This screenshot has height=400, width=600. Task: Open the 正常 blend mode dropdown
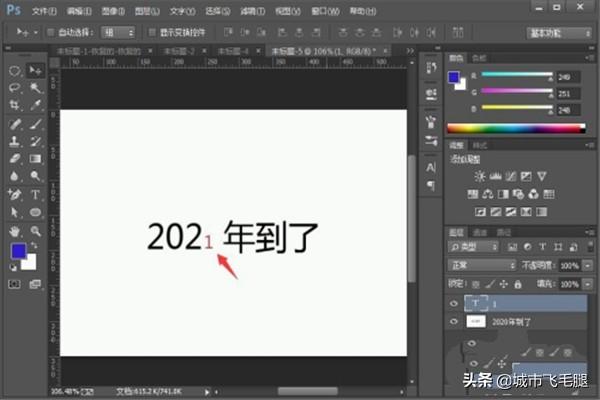coord(481,265)
